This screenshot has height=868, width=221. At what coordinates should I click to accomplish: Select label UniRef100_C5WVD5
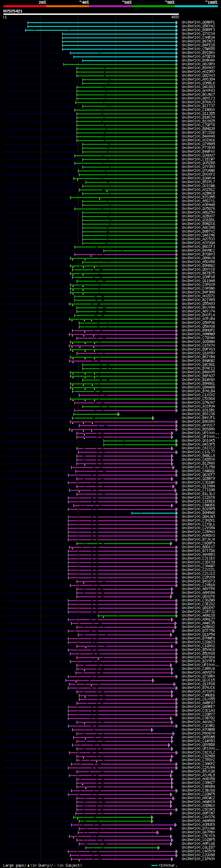click(x=198, y=49)
